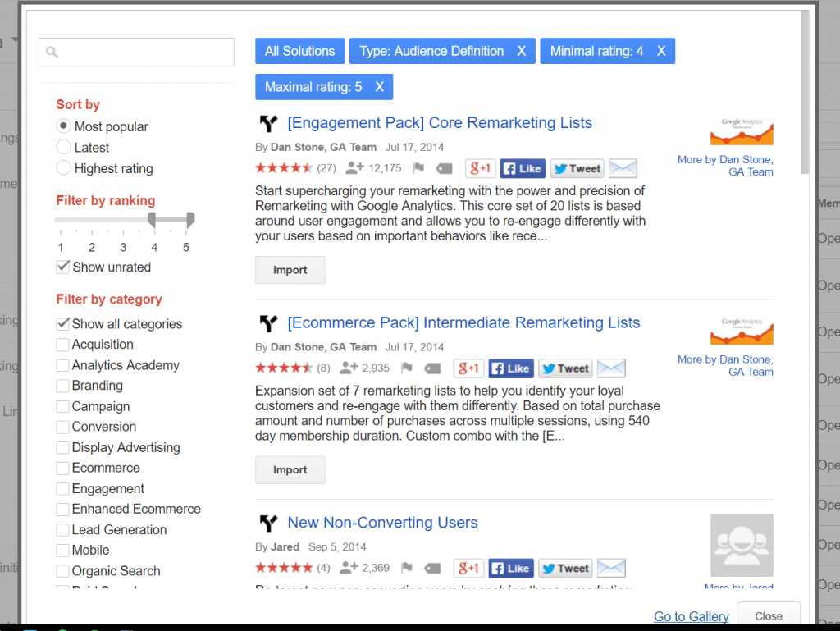Import the Engagement Pack Core Remarketing Lists
Viewport: 840px width, 631px height.
[x=290, y=270]
